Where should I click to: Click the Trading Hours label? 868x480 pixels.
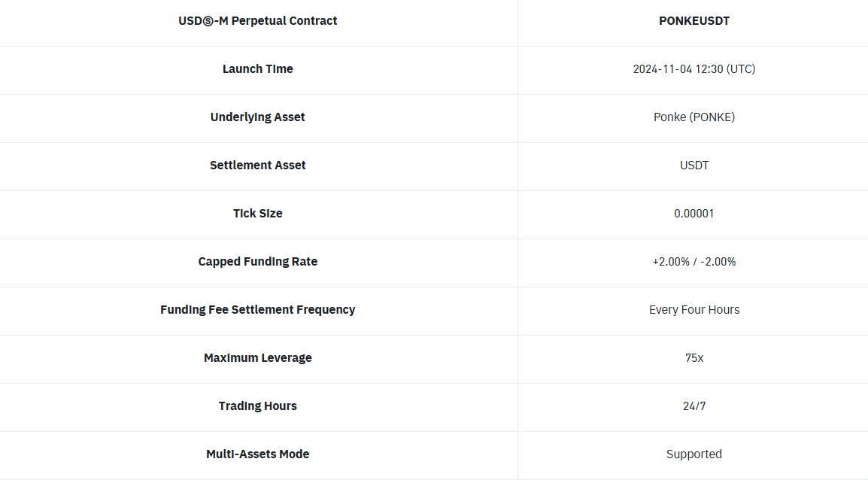click(x=258, y=406)
